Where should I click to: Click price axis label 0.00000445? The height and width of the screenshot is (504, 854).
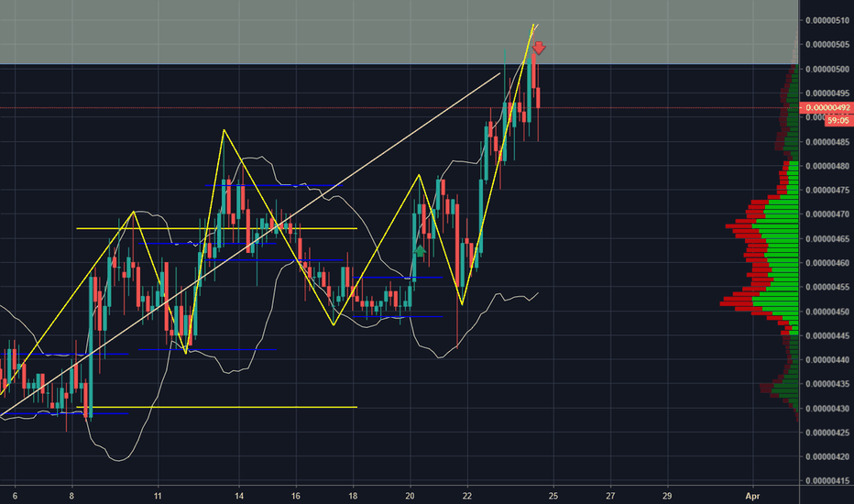pos(827,335)
